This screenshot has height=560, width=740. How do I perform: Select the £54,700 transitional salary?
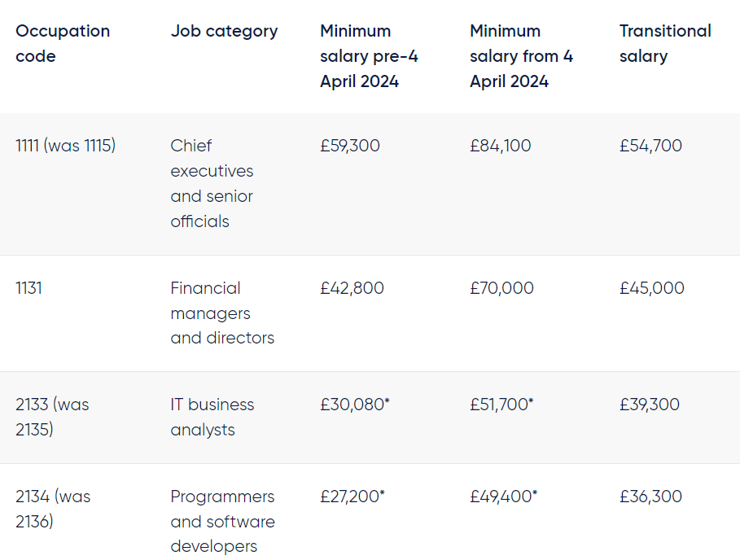pos(650,146)
